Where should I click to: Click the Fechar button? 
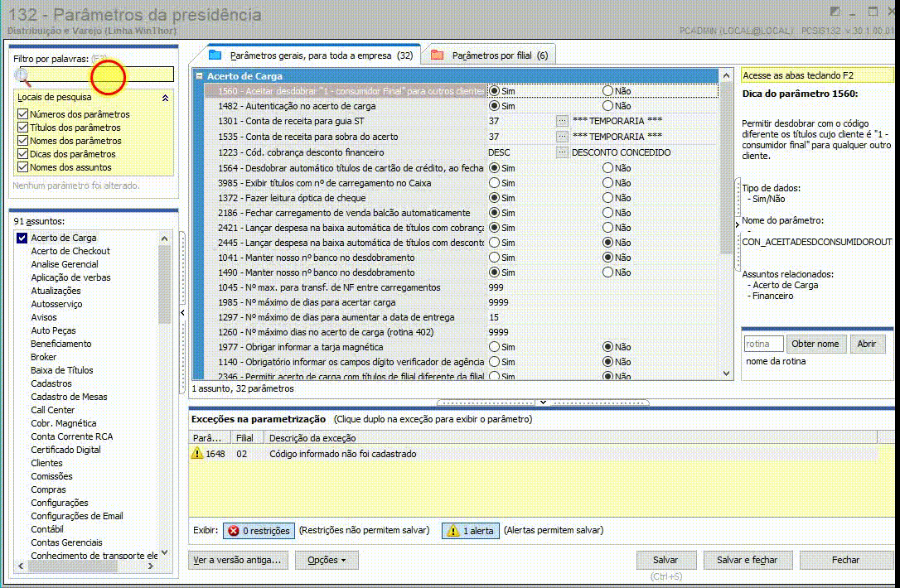click(x=845, y=560)
